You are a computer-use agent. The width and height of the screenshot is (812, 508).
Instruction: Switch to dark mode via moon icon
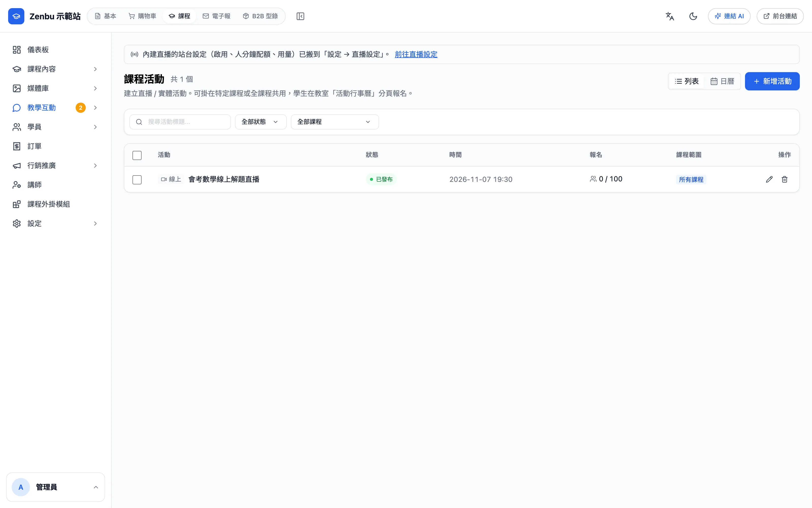coord(693,16)
